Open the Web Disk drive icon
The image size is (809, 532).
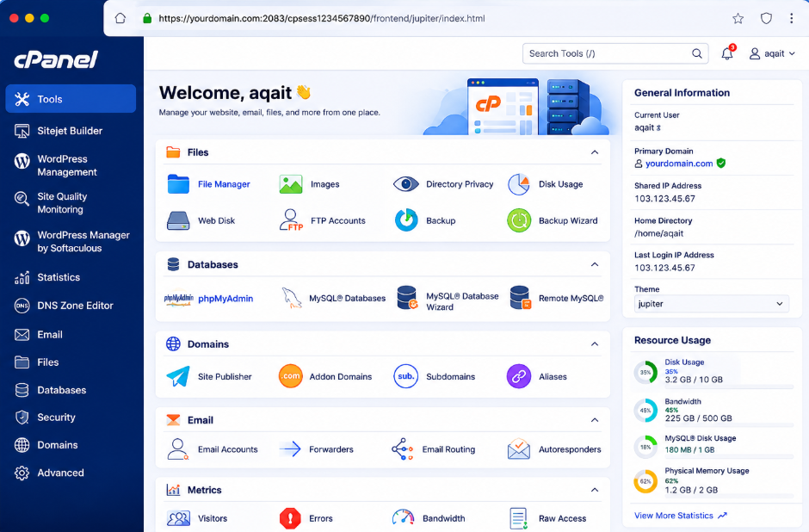point(178,221)
